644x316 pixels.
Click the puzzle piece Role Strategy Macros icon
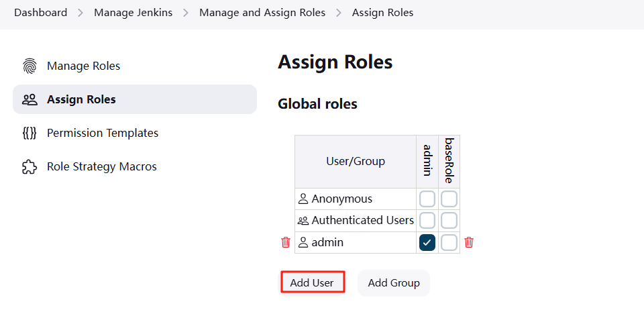point(30,167)
